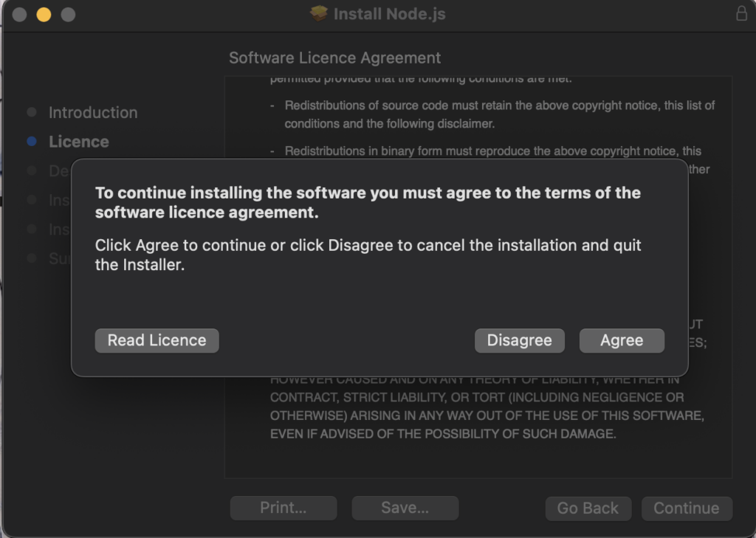Screen dimensions: 756x538
Task: Click the Software Licence Agreement heading
Action: point(336,58)
